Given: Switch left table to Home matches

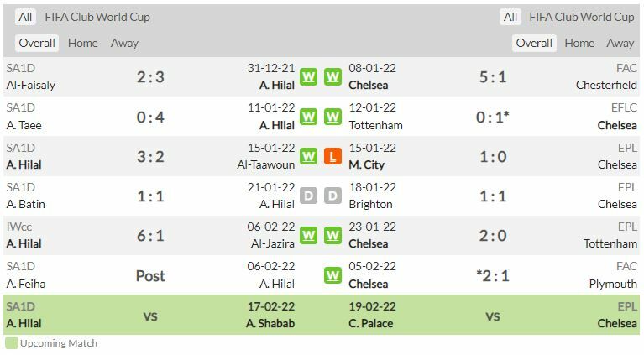Looking at the screenshot, I should (82, 43).
